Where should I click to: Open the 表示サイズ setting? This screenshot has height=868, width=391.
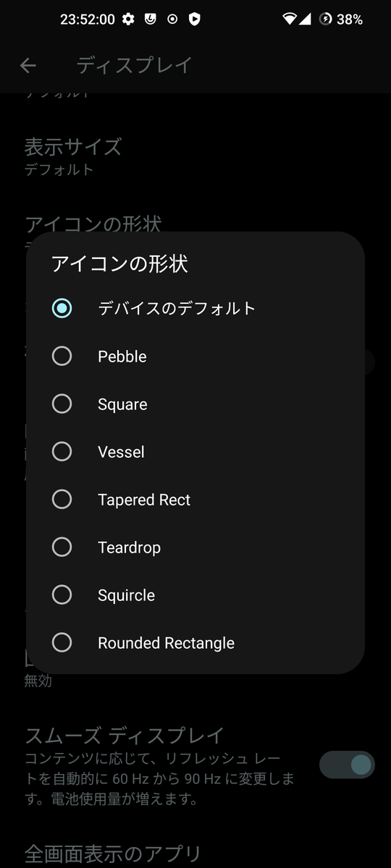195,156
